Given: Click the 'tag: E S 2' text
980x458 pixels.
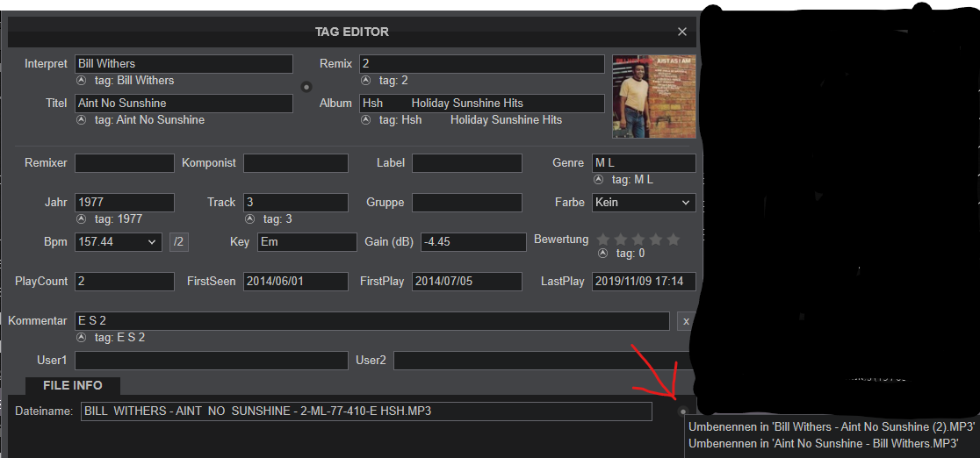Looking at the screenshot, I should pos(120,338).
